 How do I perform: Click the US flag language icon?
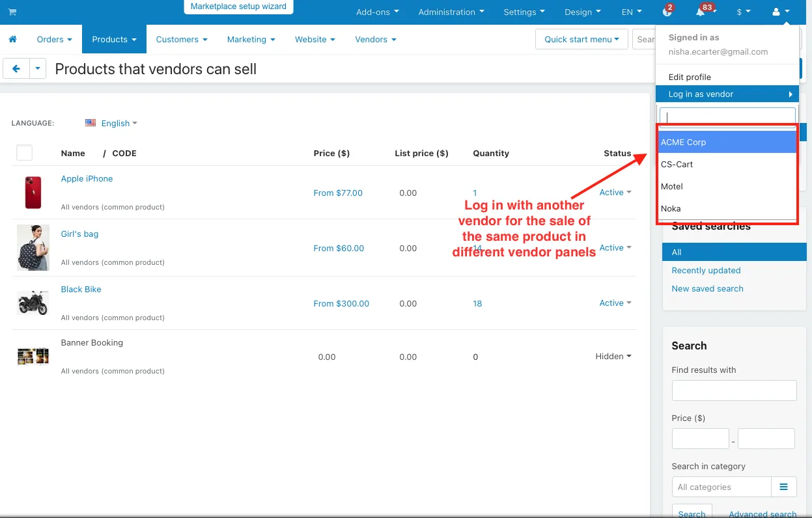tap(91, 123)
